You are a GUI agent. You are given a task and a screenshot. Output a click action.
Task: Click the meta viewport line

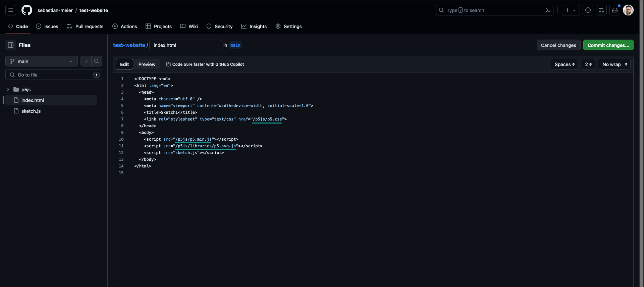click(229, 106)
